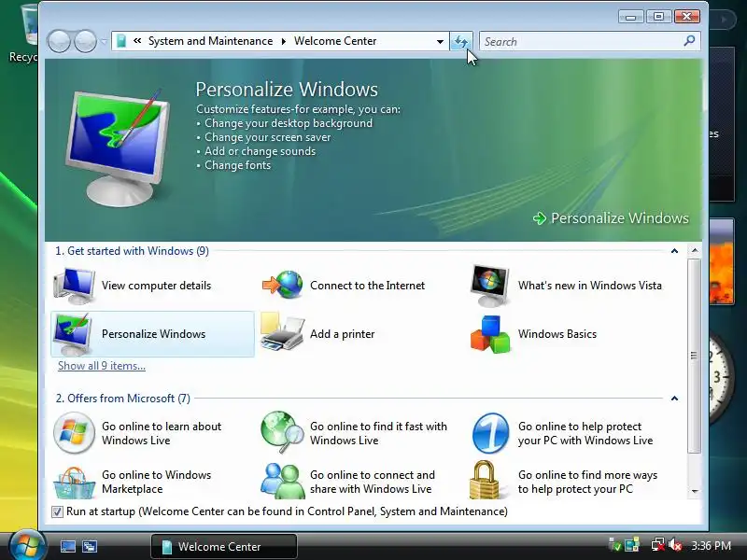Click the Windows Basics label

557,334
